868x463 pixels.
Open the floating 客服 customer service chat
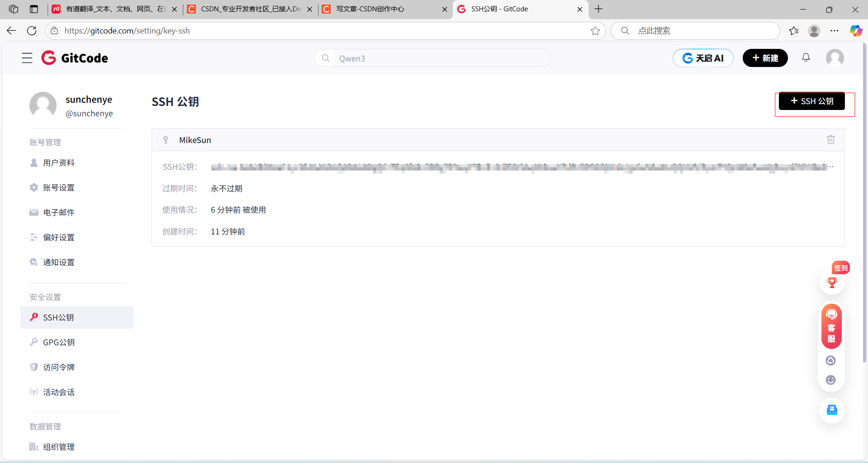831,326
